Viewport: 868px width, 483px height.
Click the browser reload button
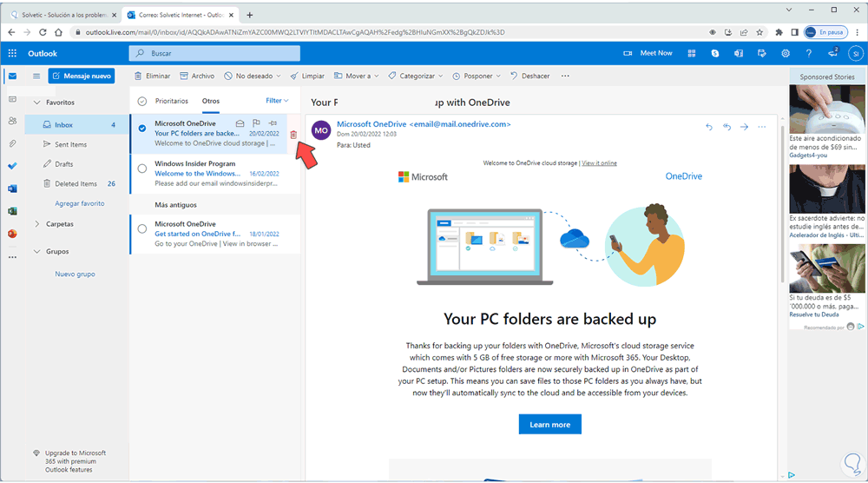pos(43,32)
